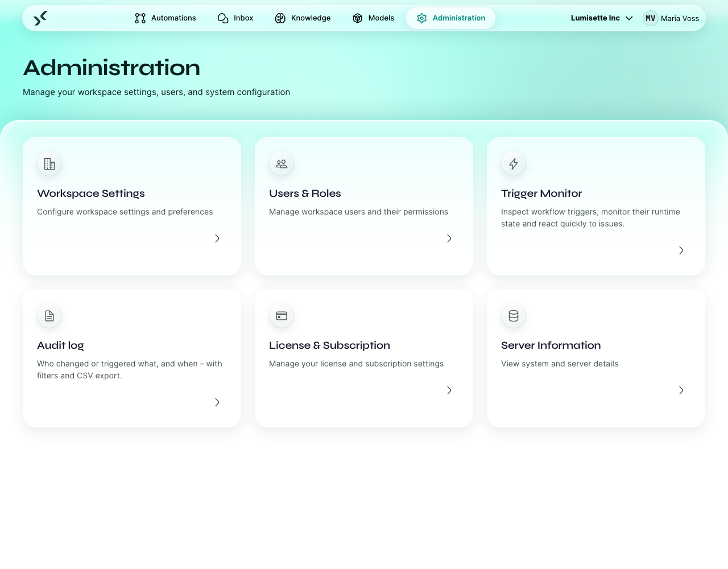Click the Administration gear icon
728x569 pixels.
[x=422, y=18]
